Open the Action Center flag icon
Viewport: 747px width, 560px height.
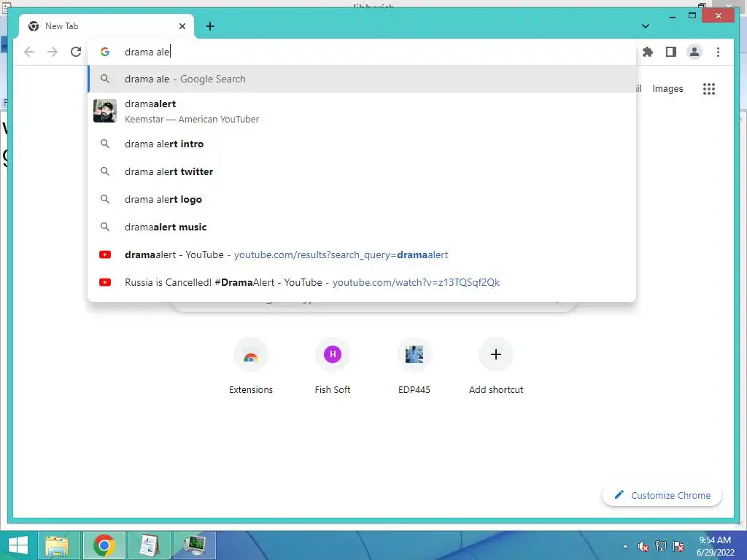(x=678, y=546)
